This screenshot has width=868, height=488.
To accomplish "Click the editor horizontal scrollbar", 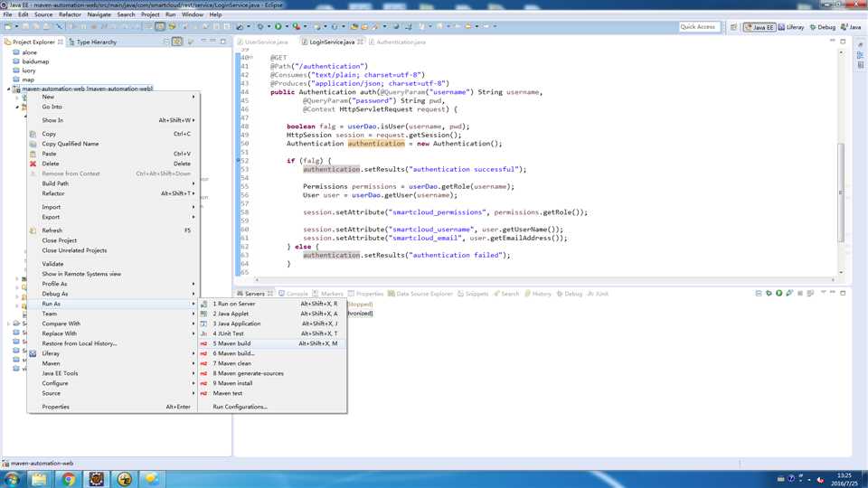I will pos(545,280).
